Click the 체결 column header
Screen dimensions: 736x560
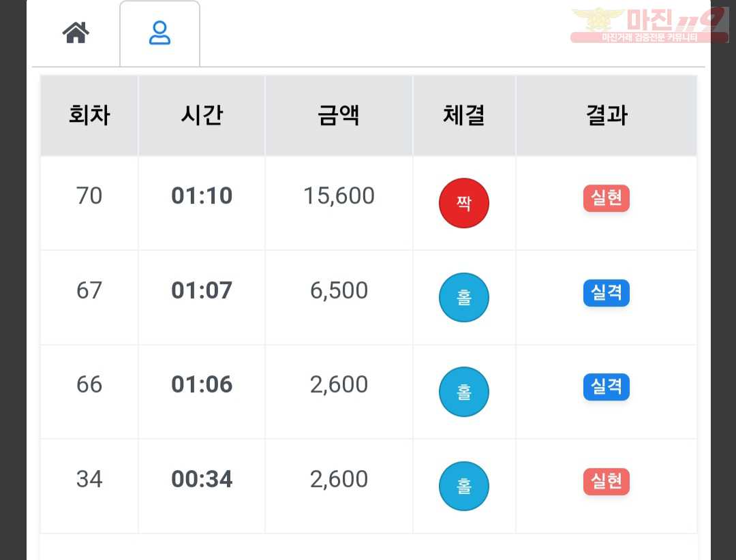point(464,115)
